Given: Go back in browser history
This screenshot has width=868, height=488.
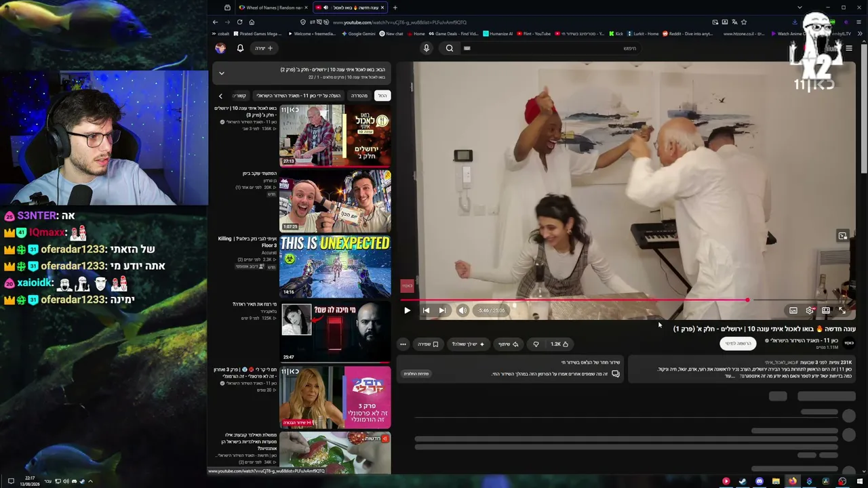Looking at the screenshot, I should [215, 22].
